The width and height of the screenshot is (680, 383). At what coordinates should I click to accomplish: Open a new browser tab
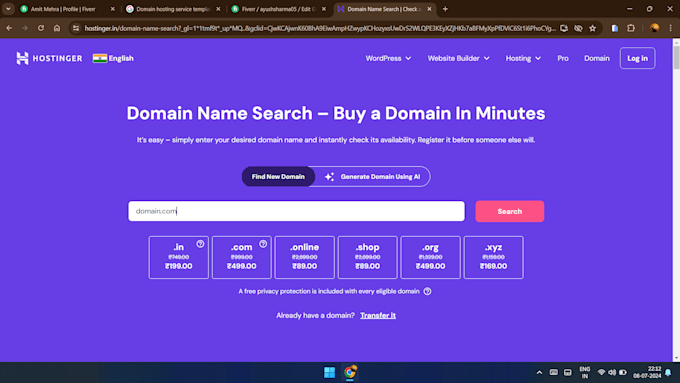(x=445, y=9)
